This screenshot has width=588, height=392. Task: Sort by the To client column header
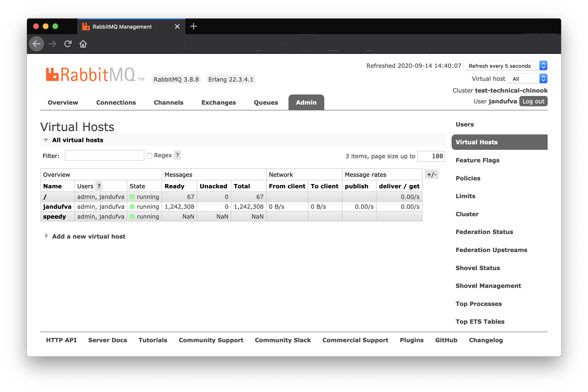coord(324,186)
